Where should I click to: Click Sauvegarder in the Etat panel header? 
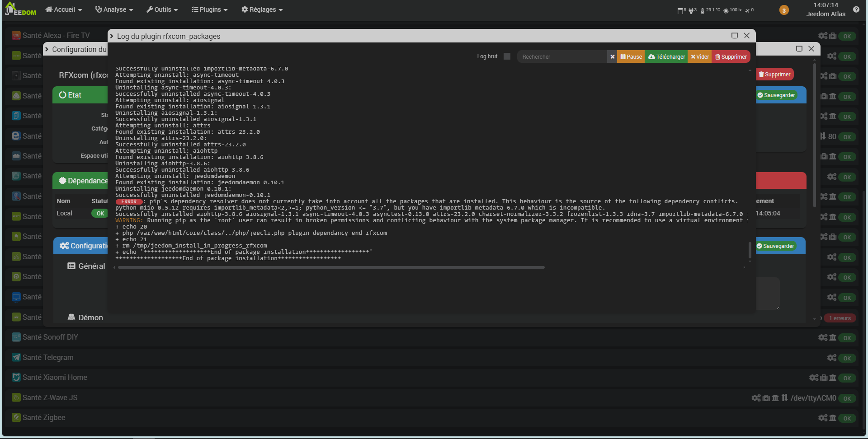[776, 95]
